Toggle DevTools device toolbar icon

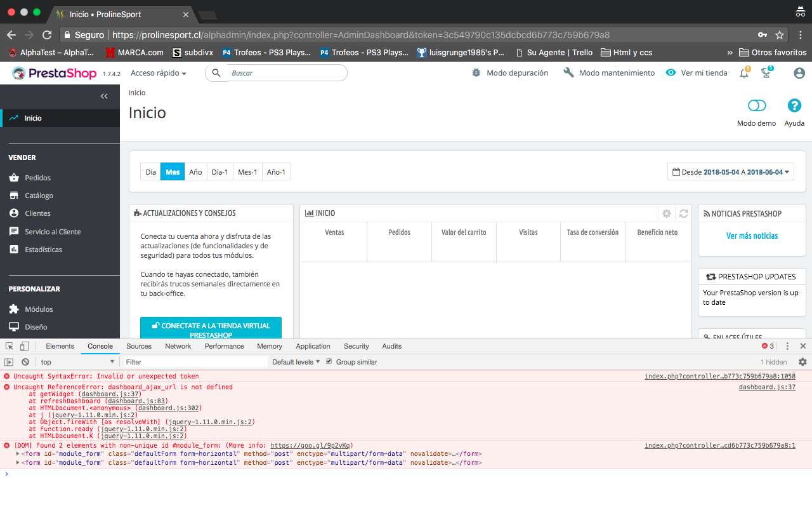pyautogui.click(x=24, y=346)
